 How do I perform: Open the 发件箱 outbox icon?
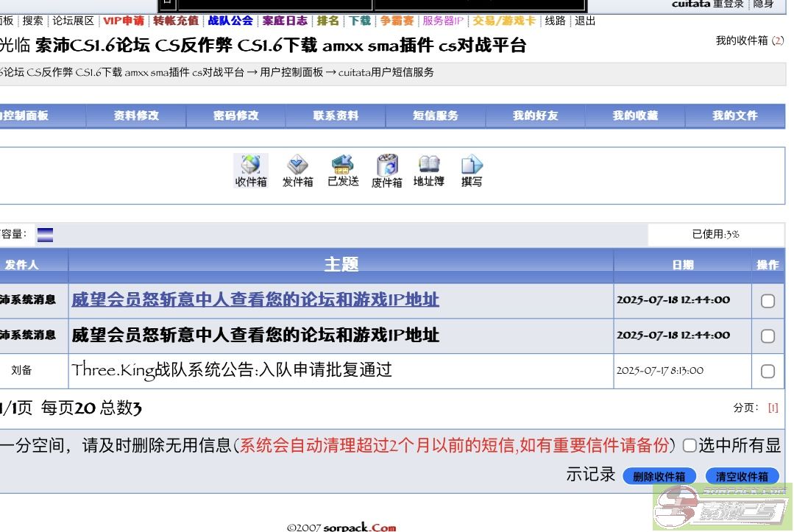pos(297,171)
